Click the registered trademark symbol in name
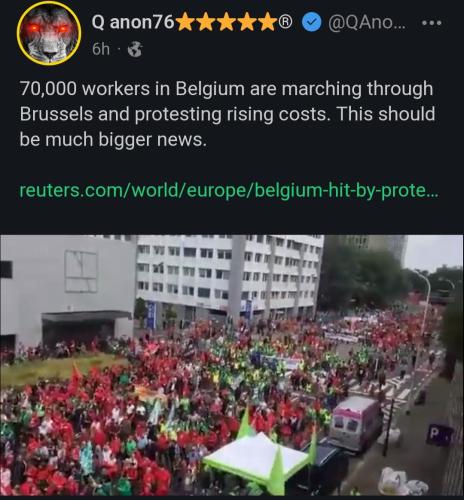 tap(287, 22)
